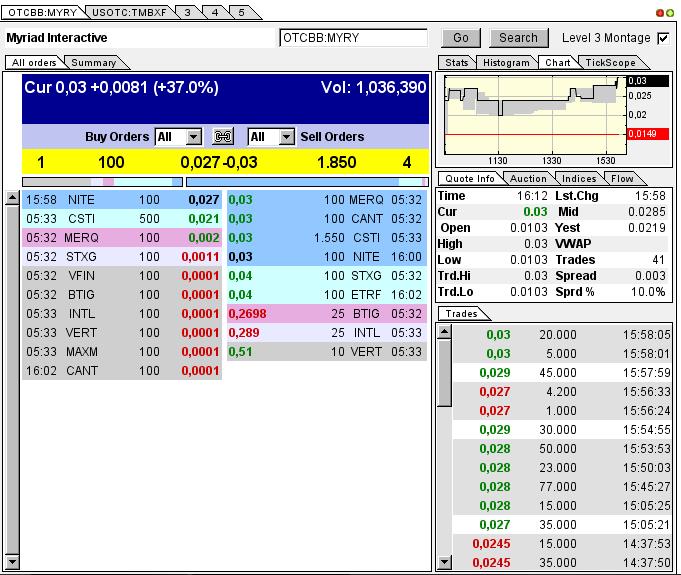Click the intraday price chart
The image size is (681, 575).
tap(536, 116)
